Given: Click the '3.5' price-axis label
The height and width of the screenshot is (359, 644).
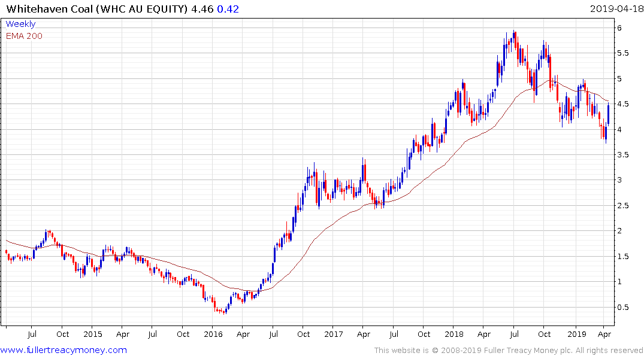Looking at the screenshot, I should (623, 155).
